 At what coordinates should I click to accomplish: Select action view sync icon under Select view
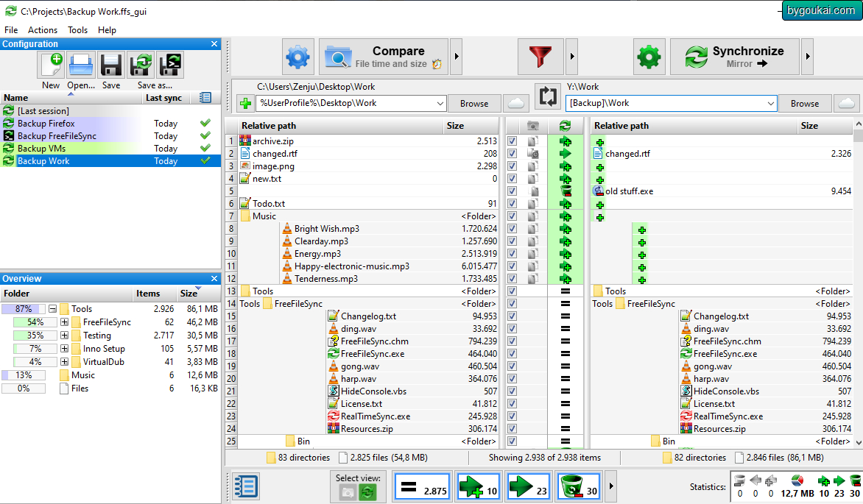[367, 492]
